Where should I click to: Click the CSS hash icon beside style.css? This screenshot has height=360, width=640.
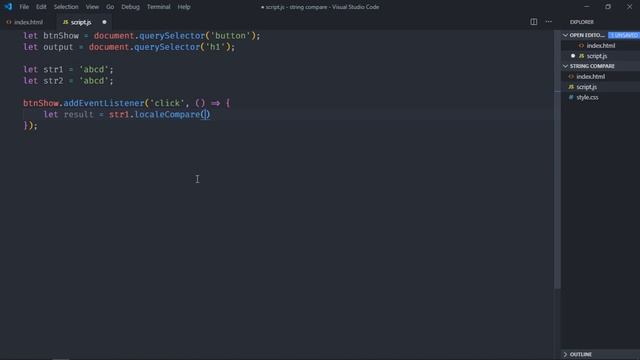coord(571,97)
